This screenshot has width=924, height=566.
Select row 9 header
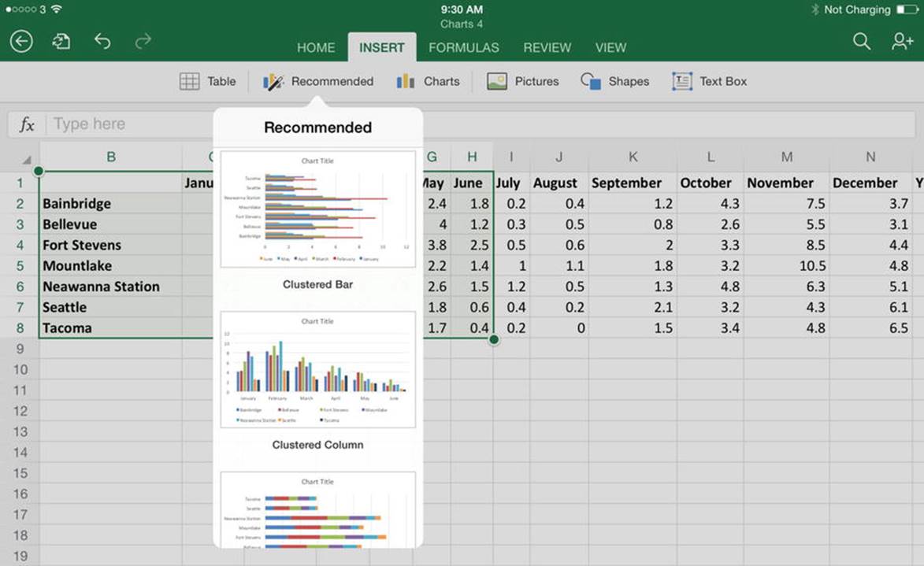click(x=20, y=349)
